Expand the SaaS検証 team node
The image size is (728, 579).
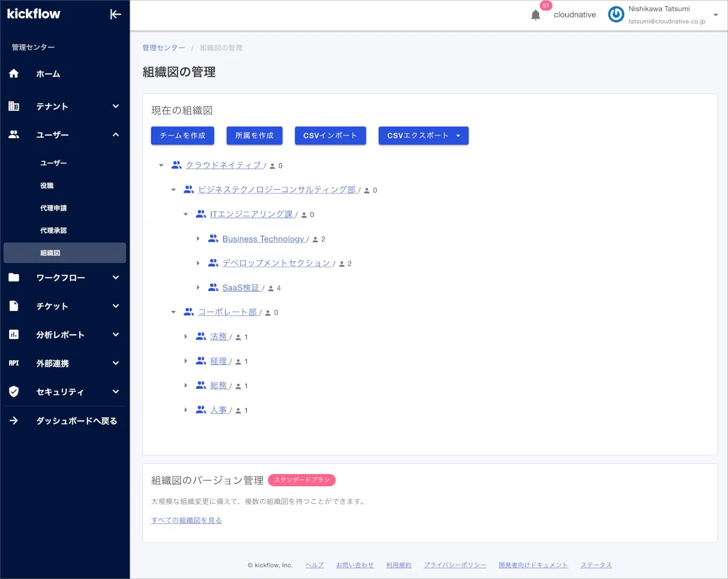click(x=198, y=288)
